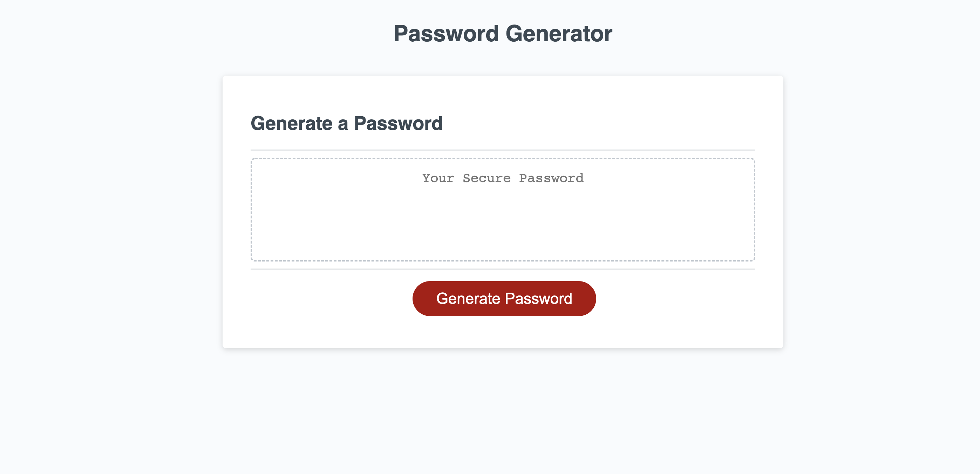Click the password box dashed border
This screenshot has width=980, height=474.
click(x=503, y=157)
